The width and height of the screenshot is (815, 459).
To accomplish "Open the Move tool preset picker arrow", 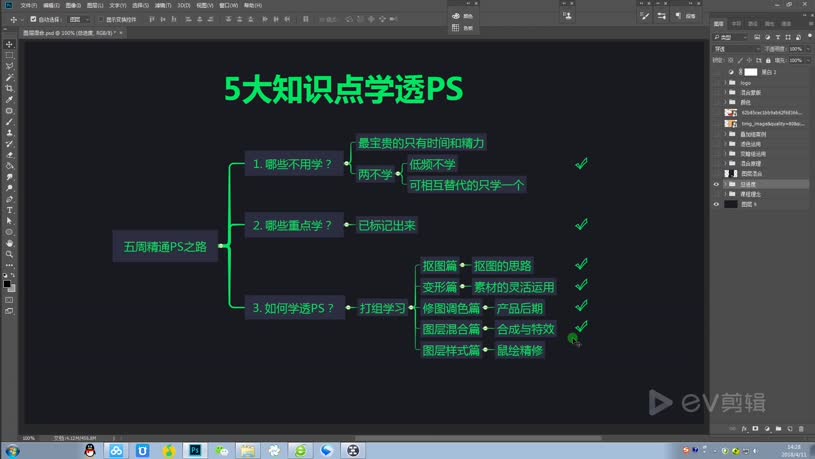I will point(22,20).
